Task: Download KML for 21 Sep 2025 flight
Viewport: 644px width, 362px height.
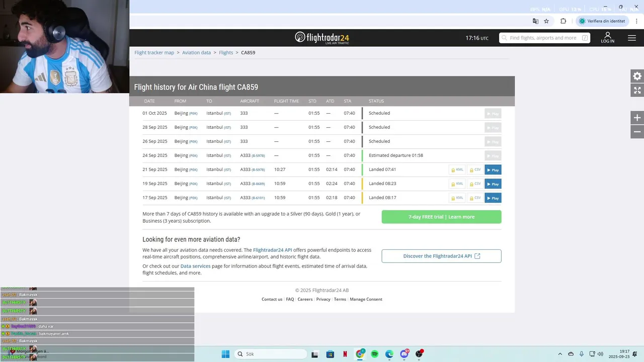Action: pos(457,170)
